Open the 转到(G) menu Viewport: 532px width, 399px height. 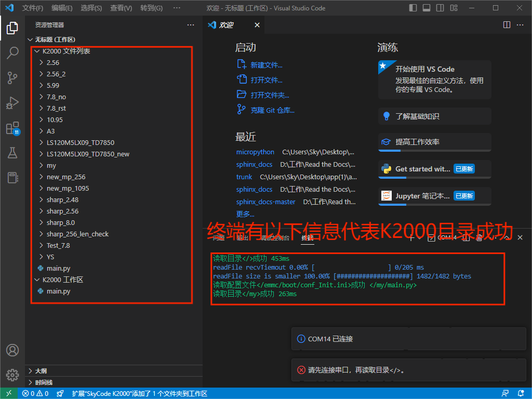[151, 8]
